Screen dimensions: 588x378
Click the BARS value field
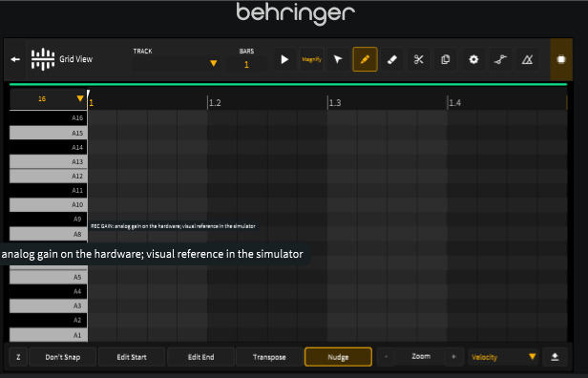click(246, 64)
